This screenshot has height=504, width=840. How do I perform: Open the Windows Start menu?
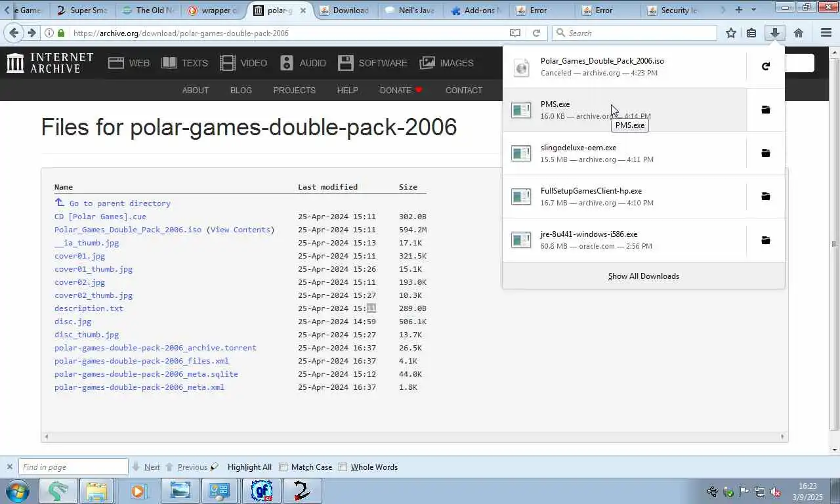click(x=17, y=491)
